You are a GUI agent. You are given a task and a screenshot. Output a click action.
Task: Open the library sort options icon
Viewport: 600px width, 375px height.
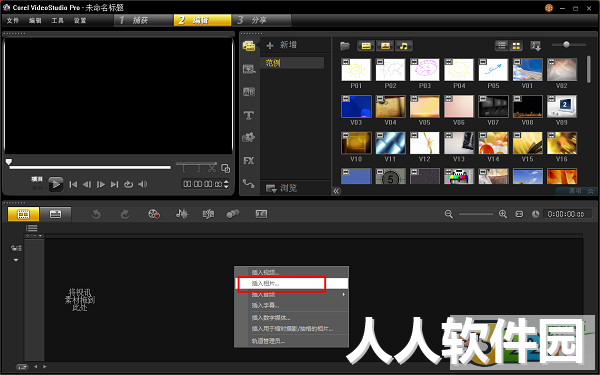[x=535, y=46]
